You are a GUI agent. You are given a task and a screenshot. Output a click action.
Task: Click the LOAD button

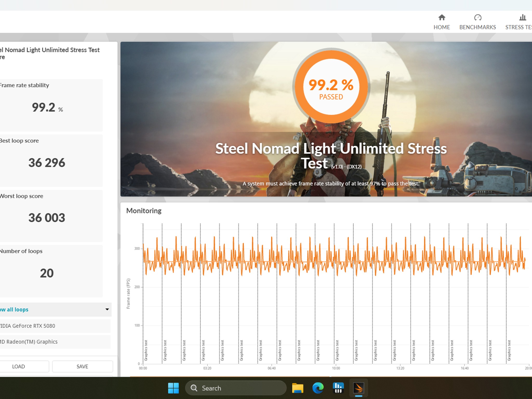19,367
